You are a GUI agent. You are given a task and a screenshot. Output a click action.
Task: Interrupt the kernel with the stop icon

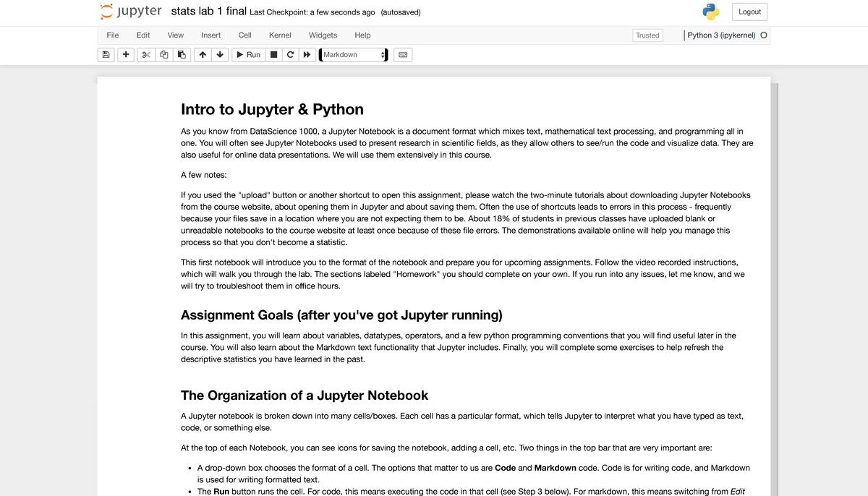tap(273, 55)
